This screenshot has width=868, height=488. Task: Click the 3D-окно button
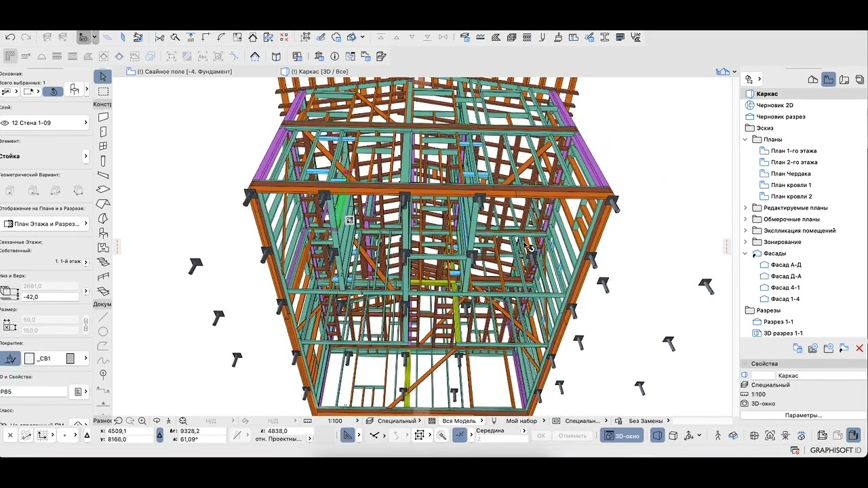[622, 436]
